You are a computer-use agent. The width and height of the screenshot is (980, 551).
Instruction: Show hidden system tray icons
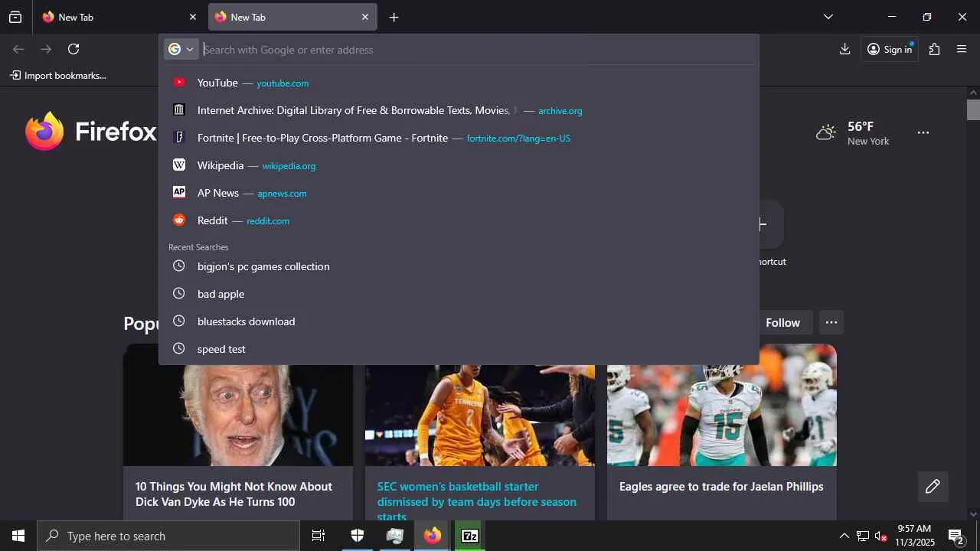(844, 536)
